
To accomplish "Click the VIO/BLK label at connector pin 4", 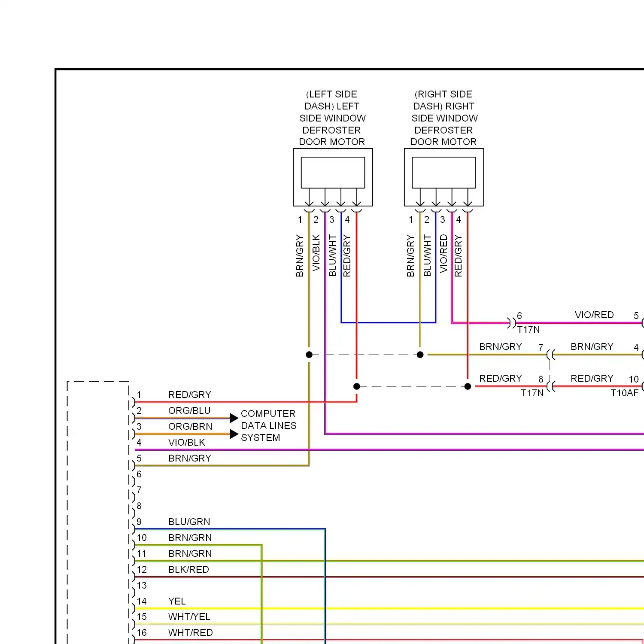I will [187, 442].
